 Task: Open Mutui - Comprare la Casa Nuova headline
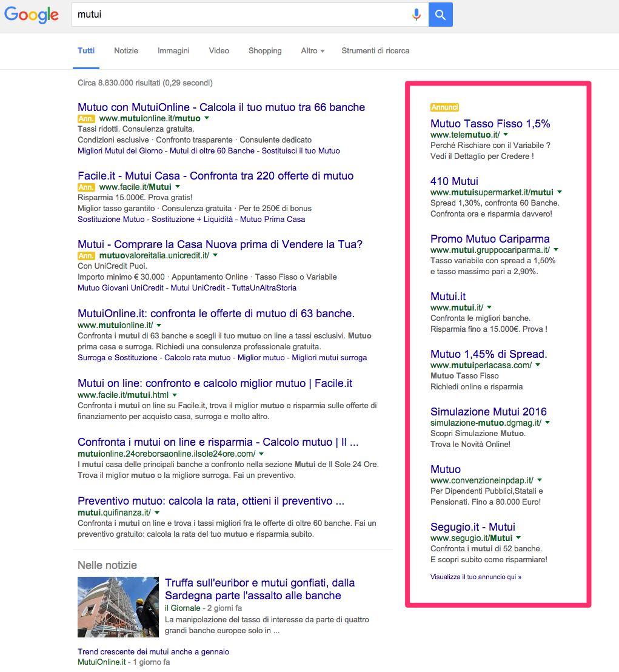[219, 244]
